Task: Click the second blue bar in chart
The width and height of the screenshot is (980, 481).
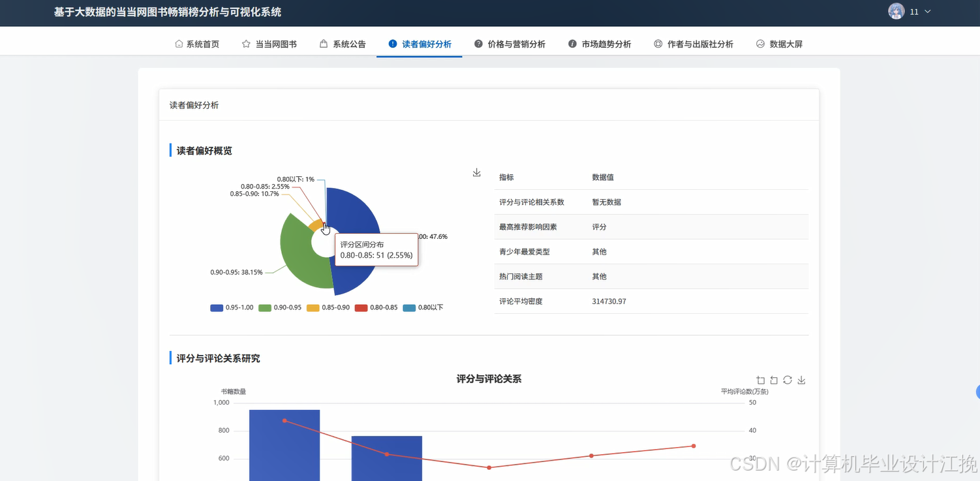Action: [x=387, y=458]
